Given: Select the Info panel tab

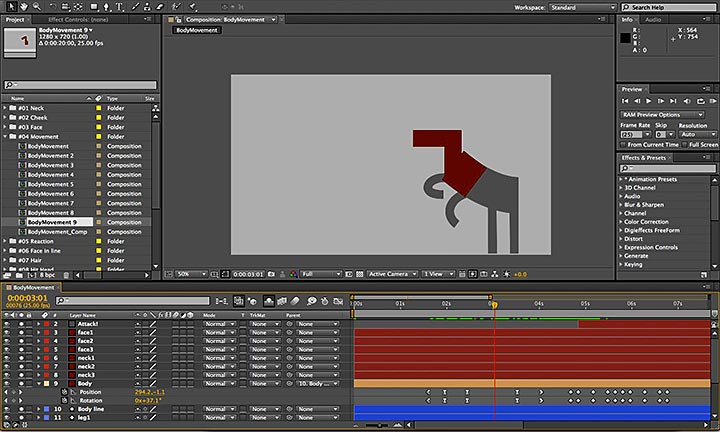Looking at the screenshot, I should 627,19.
